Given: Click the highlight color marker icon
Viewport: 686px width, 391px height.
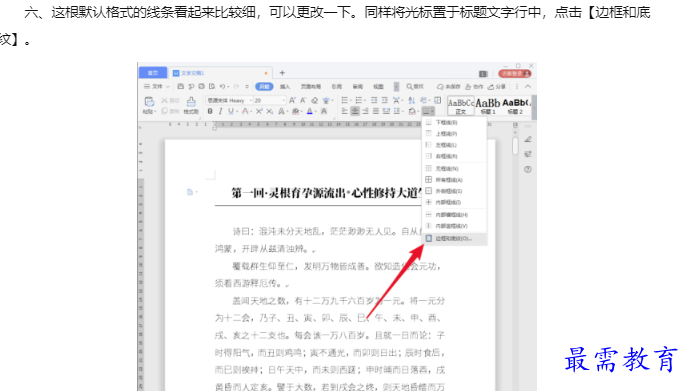Looking at the screenshot, I should pos(296,112).
